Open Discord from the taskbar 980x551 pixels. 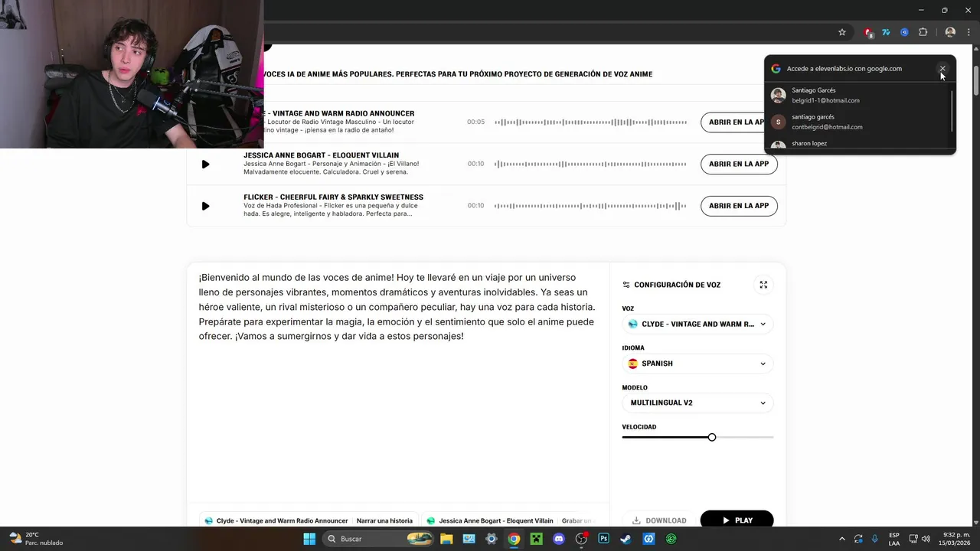click(x=559, y=539)
